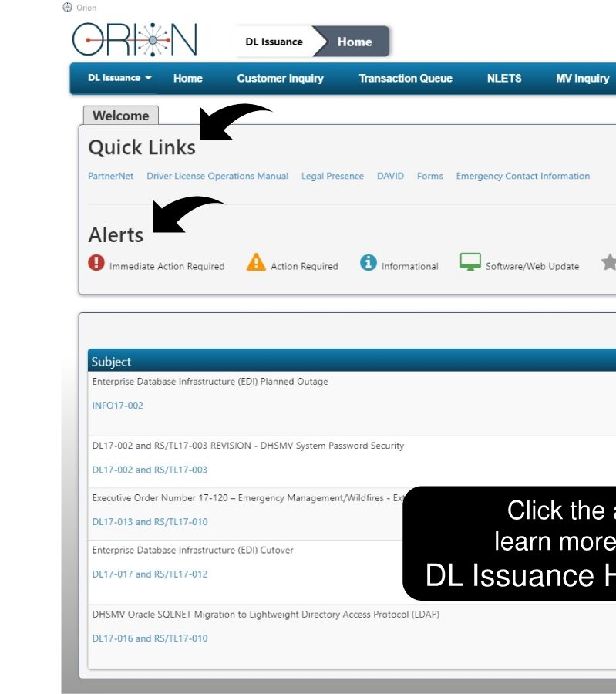Click the DL Issuance breadcrumb

274,42
